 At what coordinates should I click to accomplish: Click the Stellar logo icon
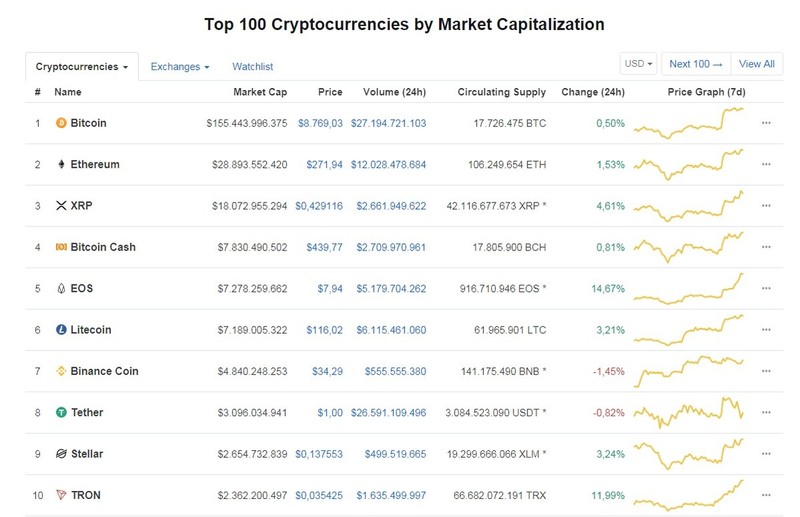click(x=61, y=454)
